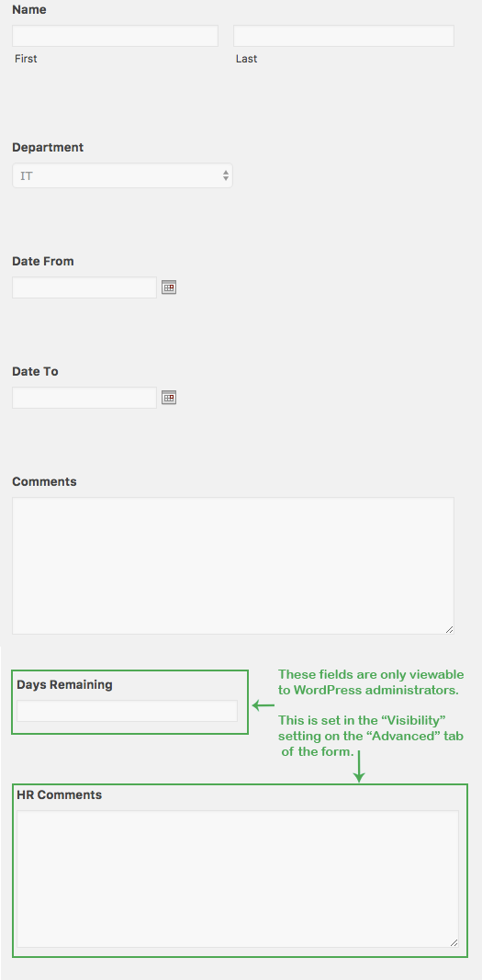Place cursor in HR Comments text area

pos(237,879)
